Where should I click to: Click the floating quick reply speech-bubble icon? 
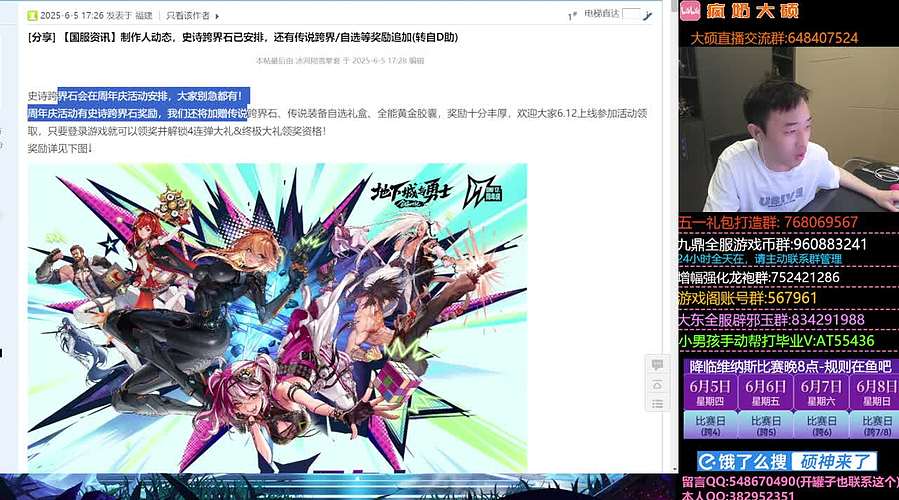pyautogui.click(x=657, y=365)
